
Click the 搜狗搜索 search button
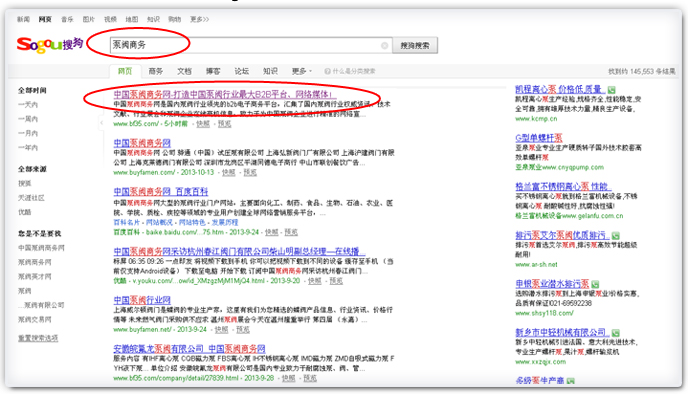[415, 45]
